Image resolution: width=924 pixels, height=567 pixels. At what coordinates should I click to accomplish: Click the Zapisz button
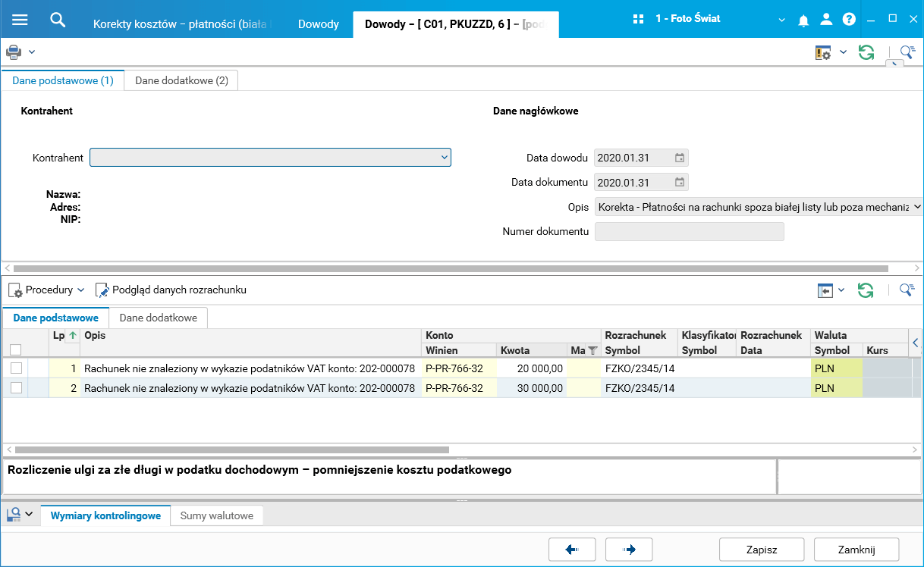click(x=761, y=550)
